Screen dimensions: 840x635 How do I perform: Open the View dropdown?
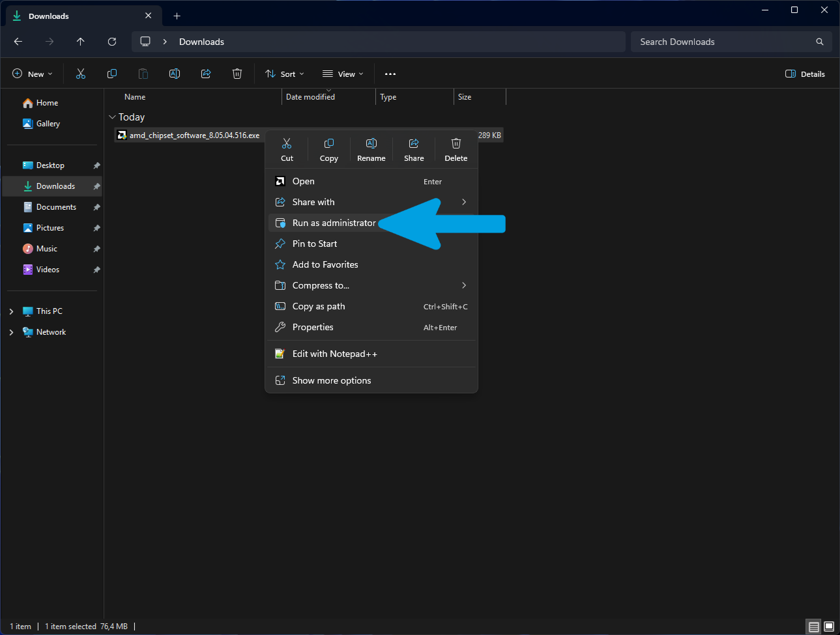pos(343,74)
